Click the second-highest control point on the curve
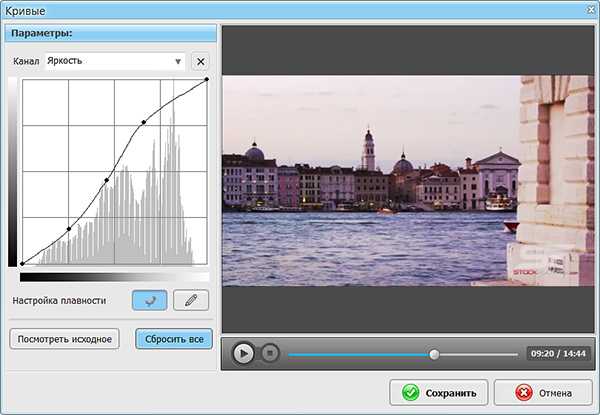This screenshot has width=600, height=415. tap(143, 122)
